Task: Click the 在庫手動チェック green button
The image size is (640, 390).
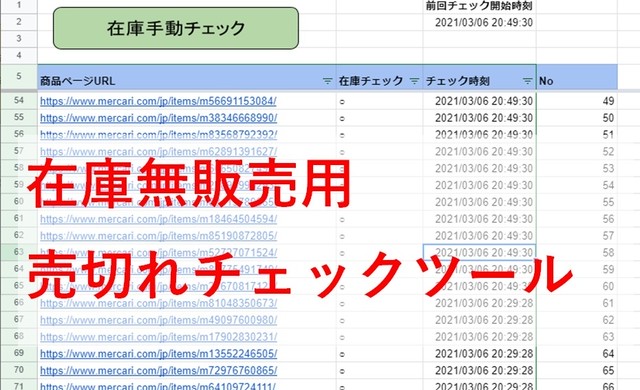Action: (x=176, y=28)
